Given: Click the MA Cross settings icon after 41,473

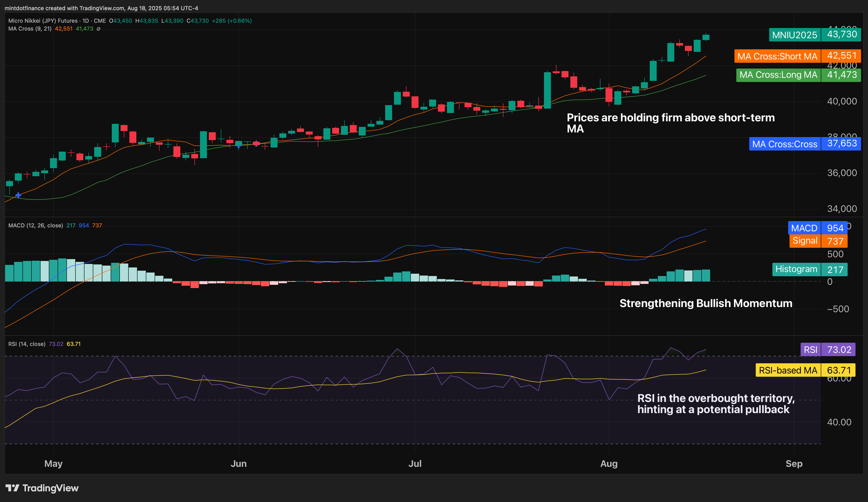Looking at the screenshot, I should 99,29.
